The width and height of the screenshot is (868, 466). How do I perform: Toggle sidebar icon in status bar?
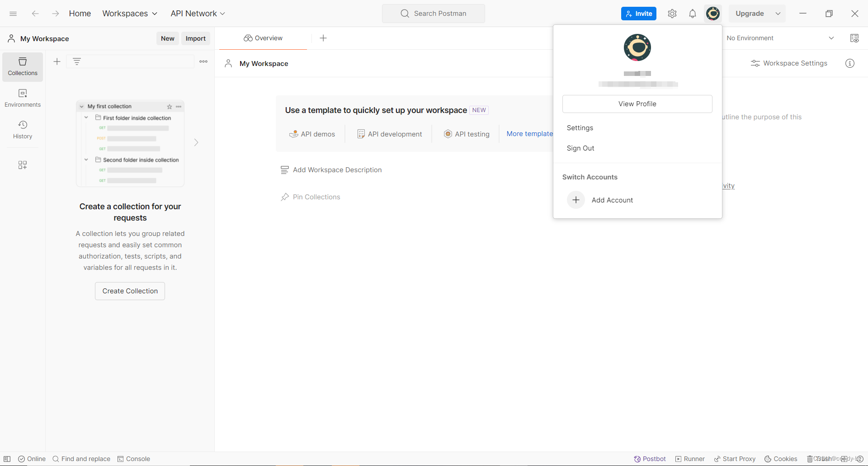(7, 459)
